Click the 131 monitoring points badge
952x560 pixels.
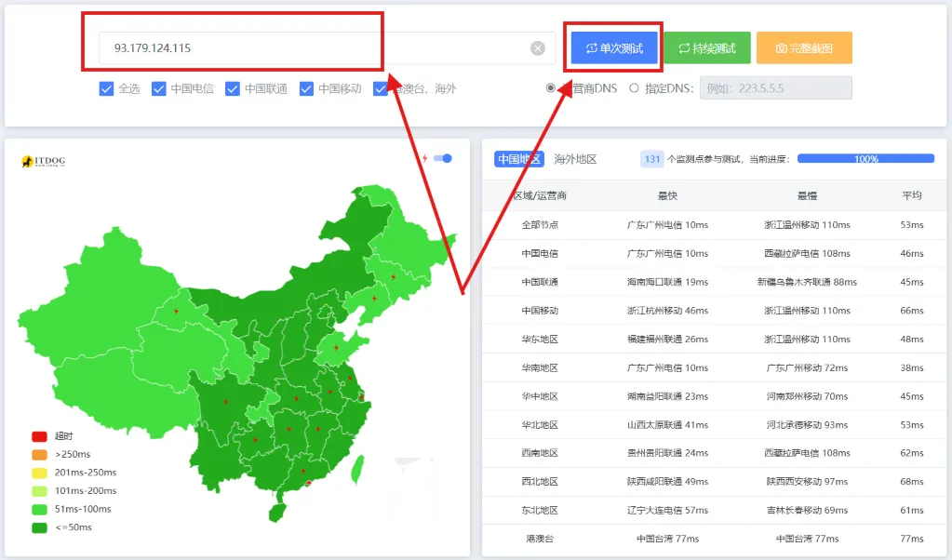pos(652,159)
